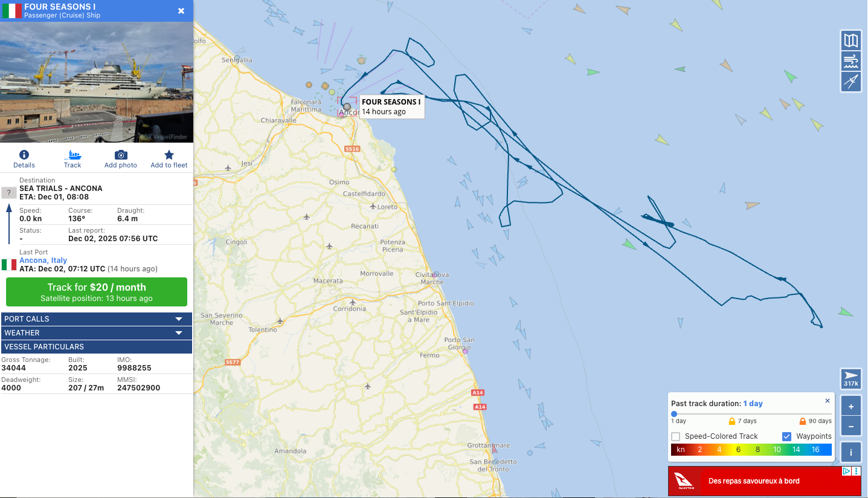The width and height of the screenshot is (868, 498).
Task: Uncheck the Waypoints checkbox
Action: click(x=786, y=436)
